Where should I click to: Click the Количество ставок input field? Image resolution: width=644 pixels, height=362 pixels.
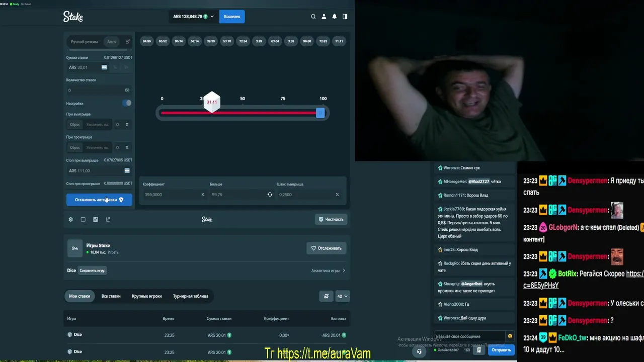pyautogui.click(x=99, y=90)
